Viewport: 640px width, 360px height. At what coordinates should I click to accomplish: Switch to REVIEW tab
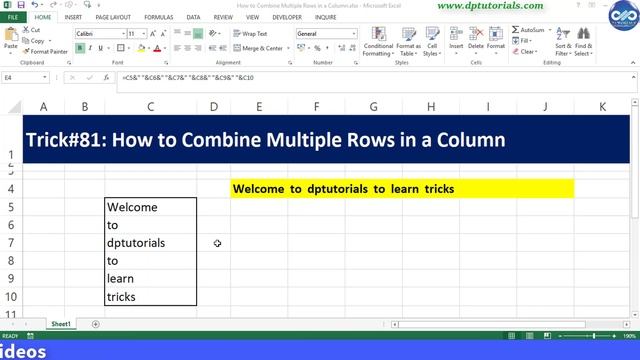(x=223, y=17)
